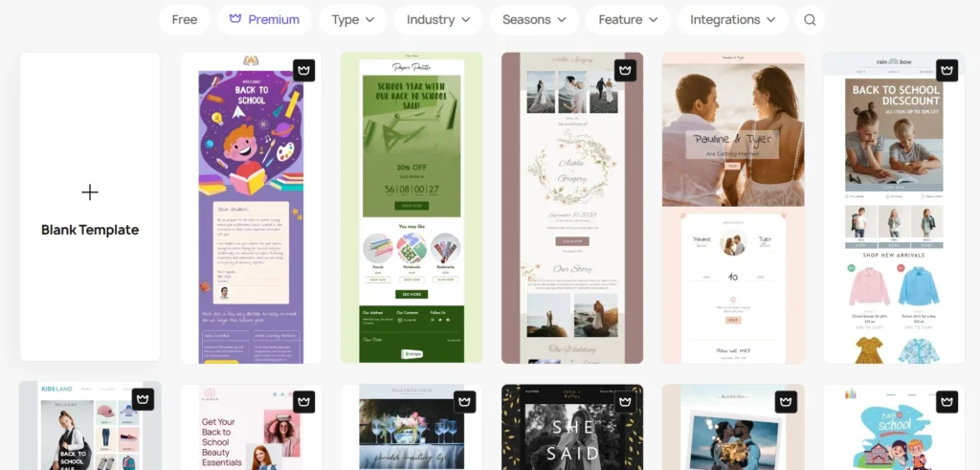Open the Industry dropdown
This screenshot has width=980, height=470.
[437, 19]
